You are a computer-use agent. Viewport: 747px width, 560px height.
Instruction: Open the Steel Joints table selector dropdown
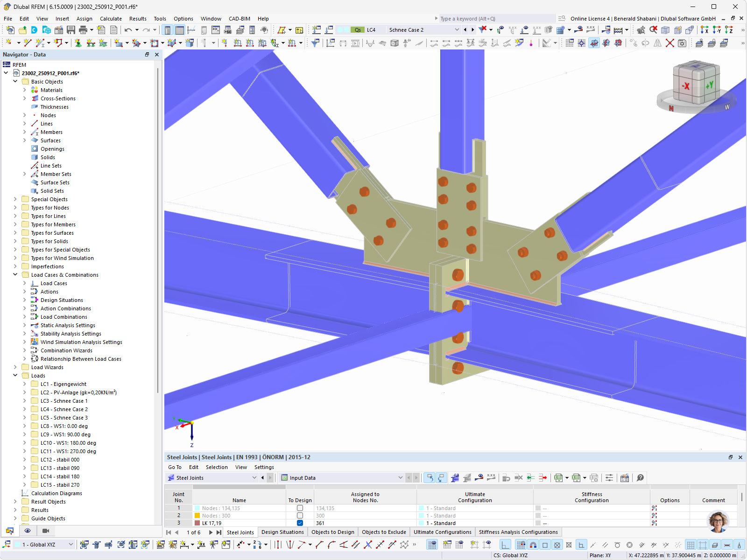(x=254, y=478)
